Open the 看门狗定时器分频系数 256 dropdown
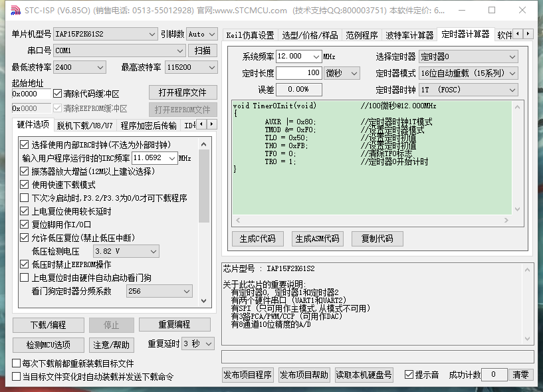Viewport: 543px width, 392px height. point(160,291)
